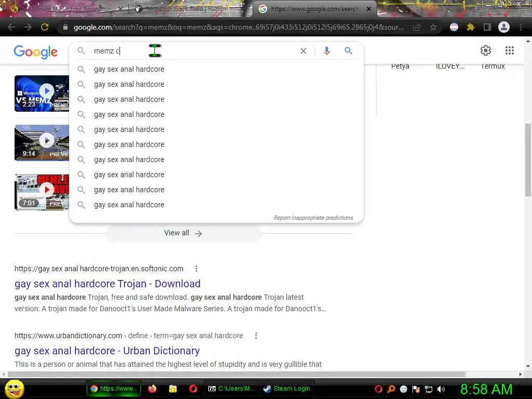Open the Urban Dictionary result title

pyautogui.click(x=107, y=351)
